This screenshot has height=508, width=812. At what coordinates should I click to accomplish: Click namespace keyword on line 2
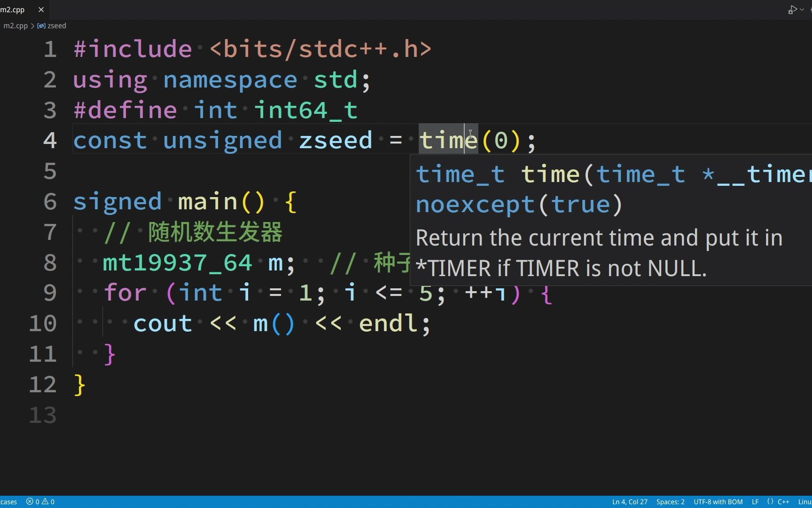pyautogui.click(x=230, y=80)
